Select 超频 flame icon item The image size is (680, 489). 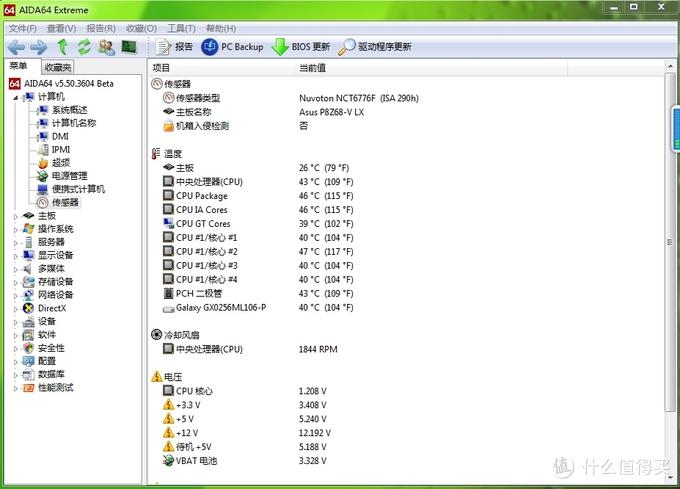[43, 163]
